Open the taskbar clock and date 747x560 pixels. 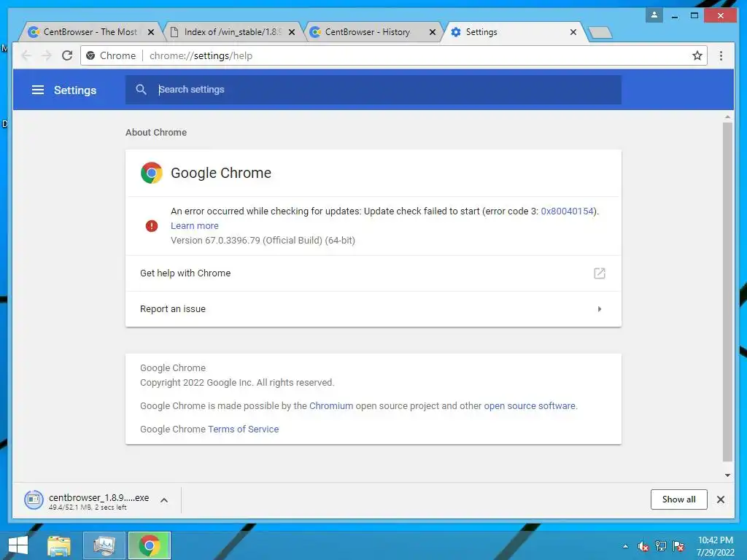click(x=715, y=546)
